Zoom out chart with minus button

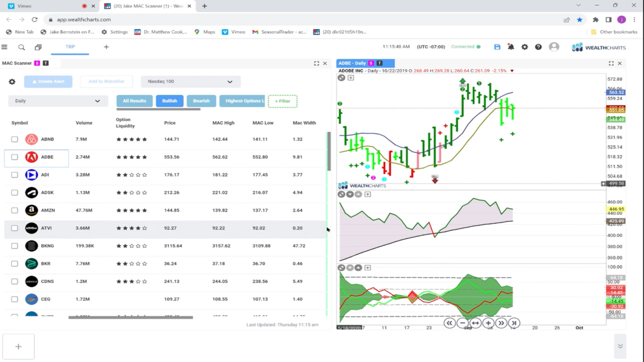463,323
